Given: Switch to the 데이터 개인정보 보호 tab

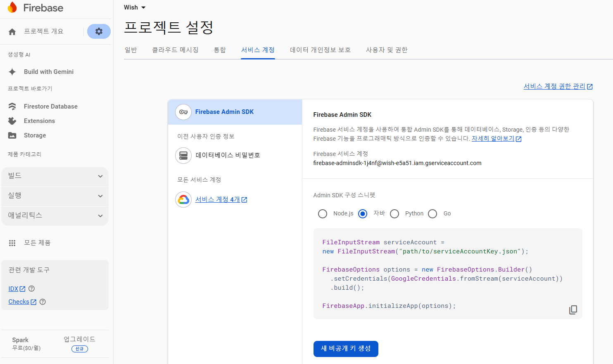Looking at the screenshot, I should pyautogui.click(x=321, y=50).
